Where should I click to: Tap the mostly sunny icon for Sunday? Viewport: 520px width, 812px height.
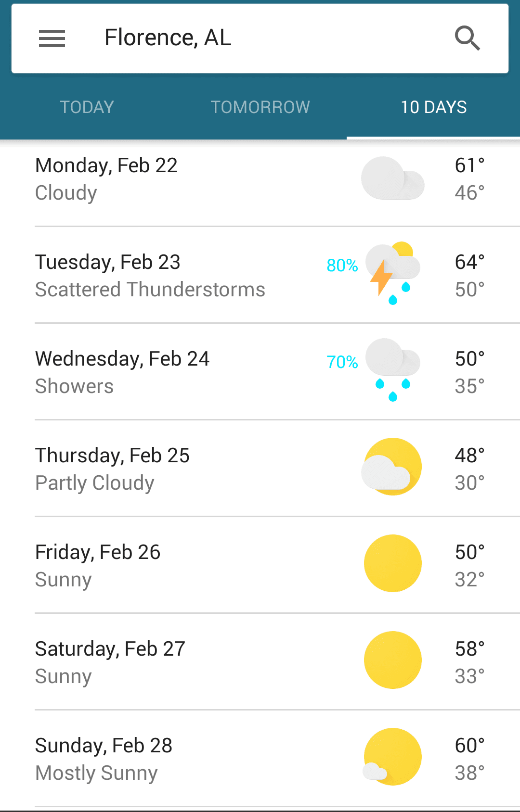(392, 757)
